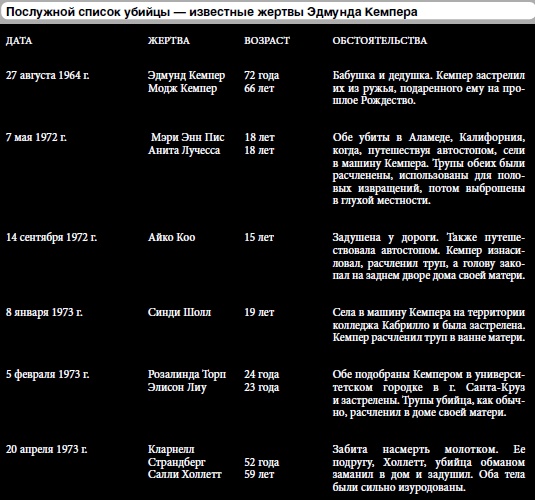Click the victim name Элисон Лиу
Viewport: 535px width, 500px height.
point(177,387)
